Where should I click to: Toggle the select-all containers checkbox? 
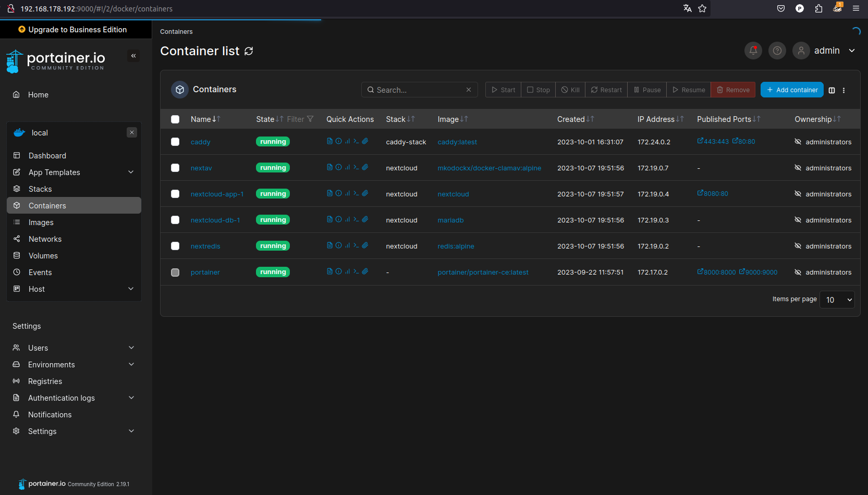coord(175,119)
